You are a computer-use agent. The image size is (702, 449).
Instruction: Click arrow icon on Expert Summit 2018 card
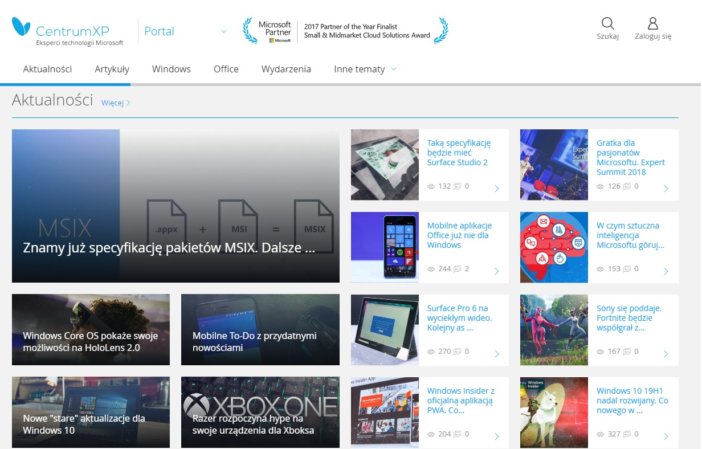(x=666, y=188)
